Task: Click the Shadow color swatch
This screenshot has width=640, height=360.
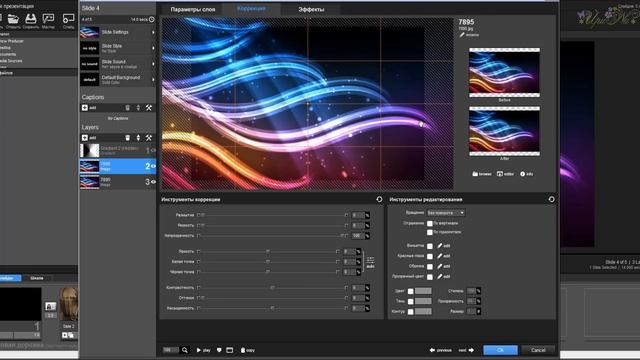Action: point(423,301)
